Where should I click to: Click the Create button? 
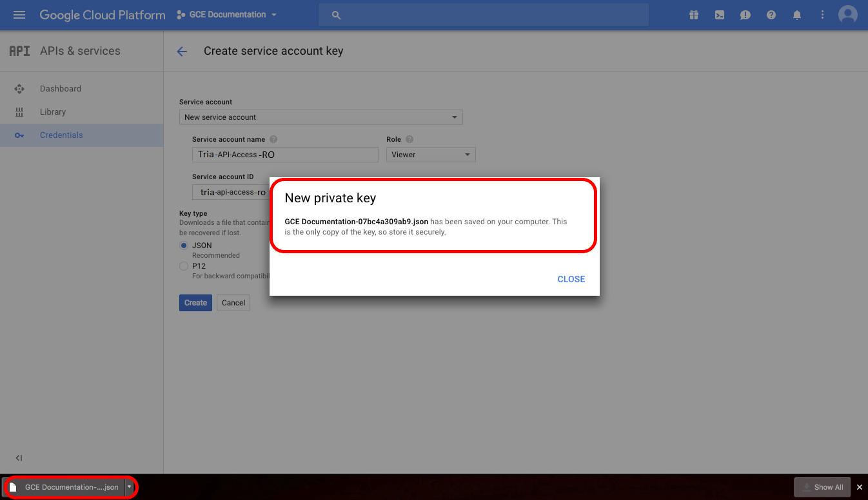click(195, 303)
